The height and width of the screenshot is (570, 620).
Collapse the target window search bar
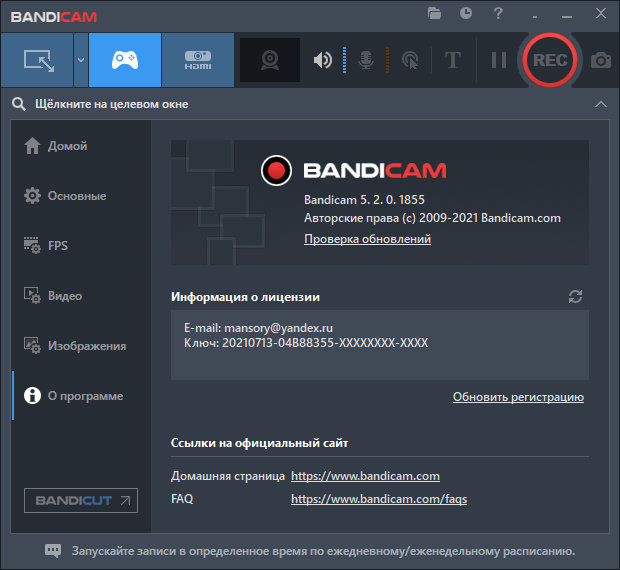point(600,104)
